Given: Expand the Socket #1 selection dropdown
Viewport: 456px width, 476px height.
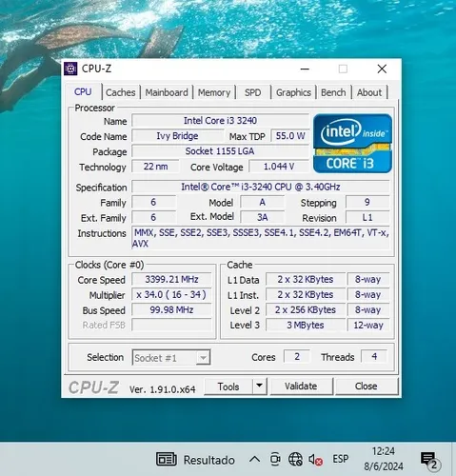Looking at the screenshot, I should click(x=171, y=358).
